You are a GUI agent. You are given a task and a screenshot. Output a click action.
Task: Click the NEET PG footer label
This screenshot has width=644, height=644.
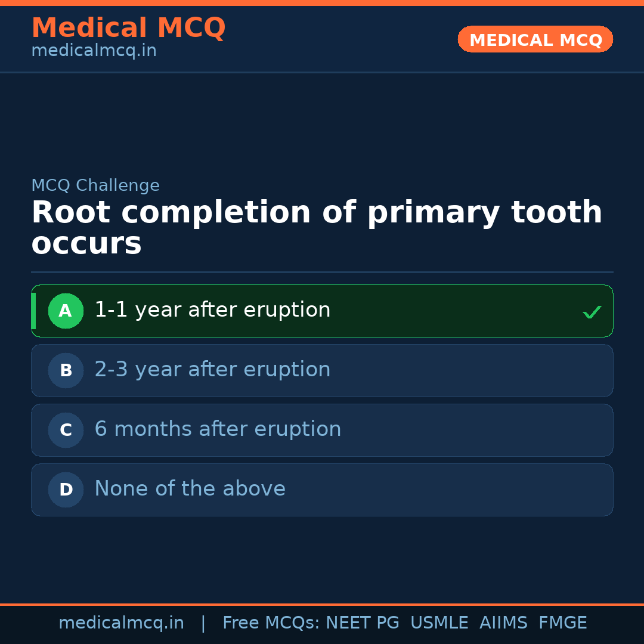[362, 623]
